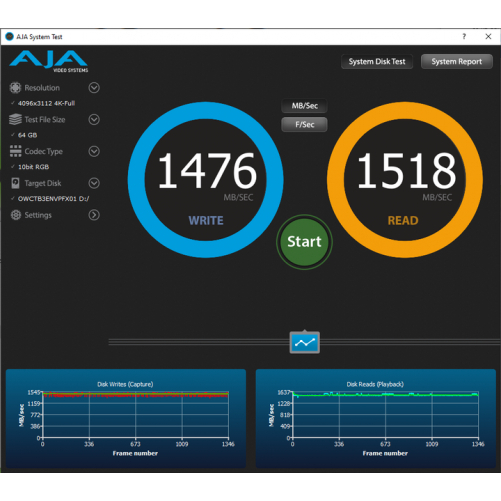Click the Resolution gear icon

(15, 88)
